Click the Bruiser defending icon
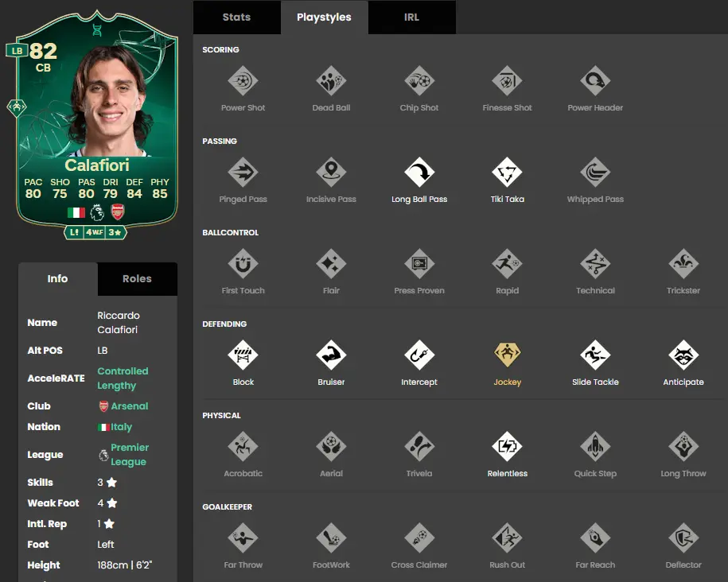This screenshot has width=728, height=582. tap(331, 355)
